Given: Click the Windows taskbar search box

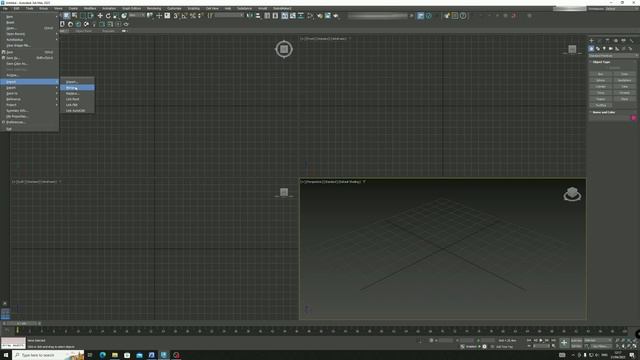Looking at the screenshot, I should (48, 355).
